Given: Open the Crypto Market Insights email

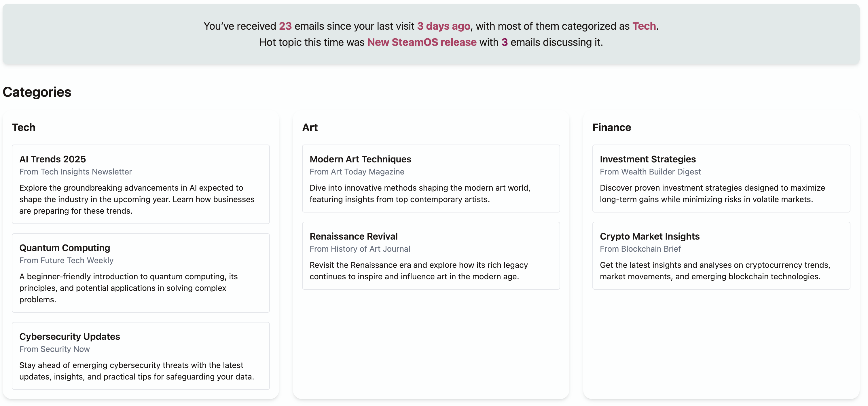Looking at the screenshot, I should 649,236.
